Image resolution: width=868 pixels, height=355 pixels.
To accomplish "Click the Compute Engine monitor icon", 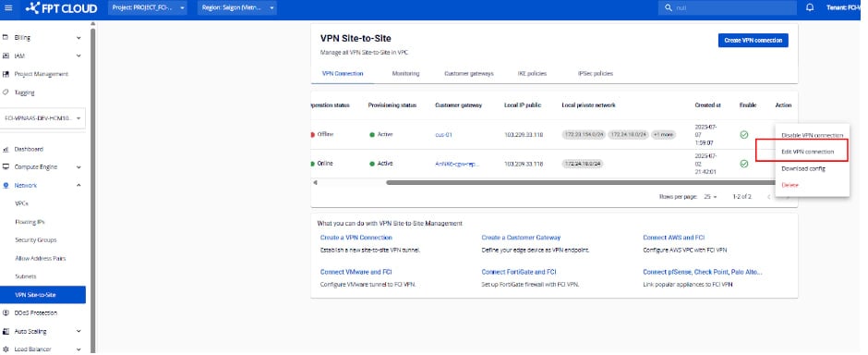I will 6,167.
